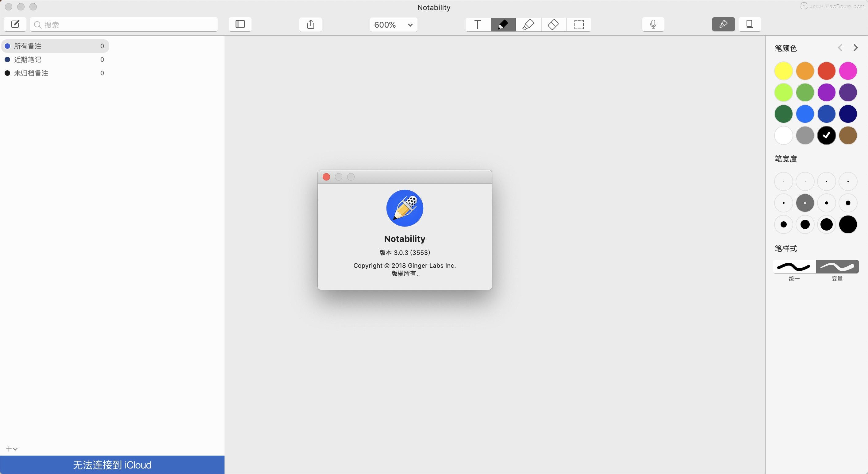Go to next pen color page

point(855,48)
